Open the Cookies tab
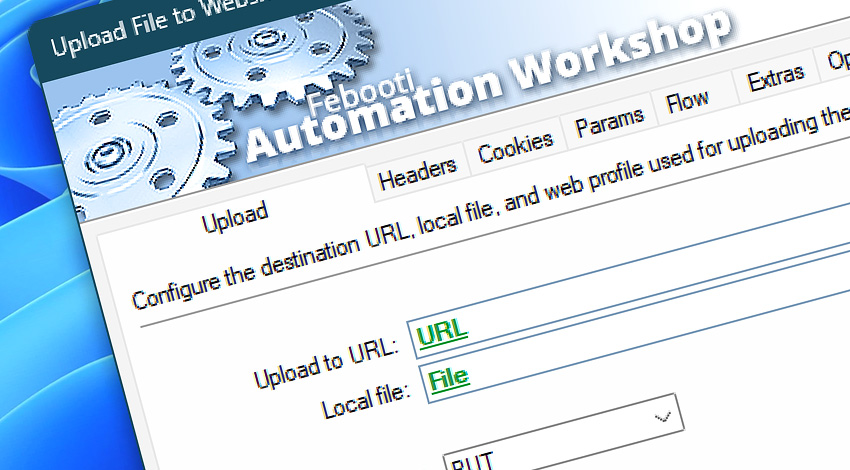This screenshot has height=470, width=850. [x=516, y=147]
